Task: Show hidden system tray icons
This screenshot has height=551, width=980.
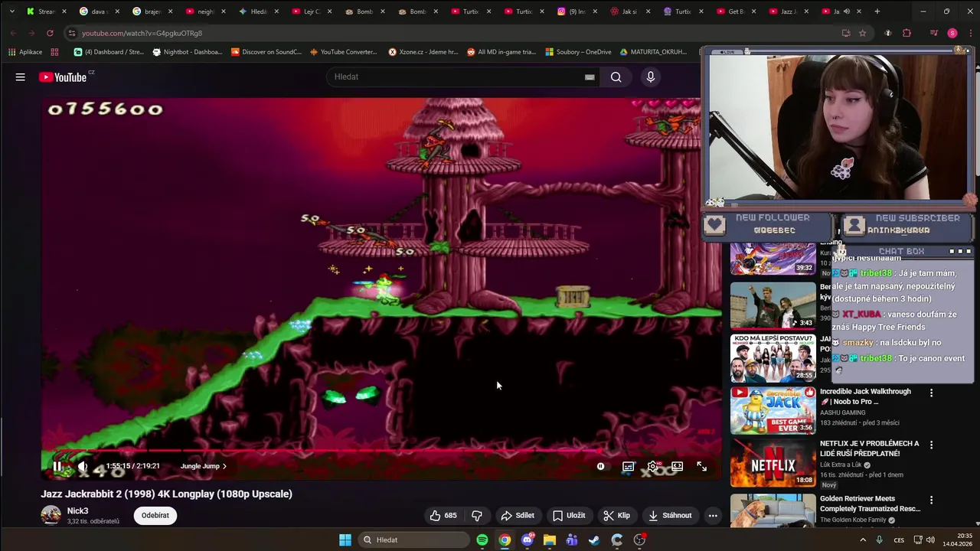Action: tap(863, 540)
